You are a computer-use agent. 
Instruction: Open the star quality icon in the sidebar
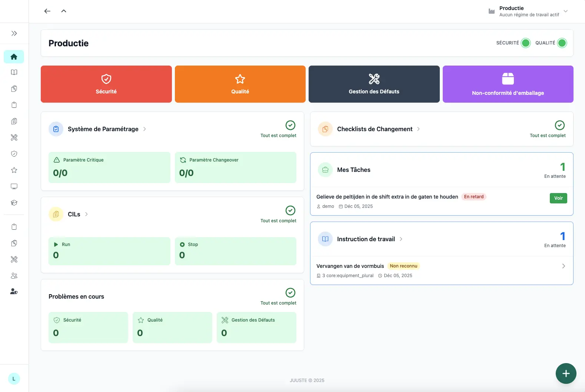pyautogui.click(x=14, y=170)
